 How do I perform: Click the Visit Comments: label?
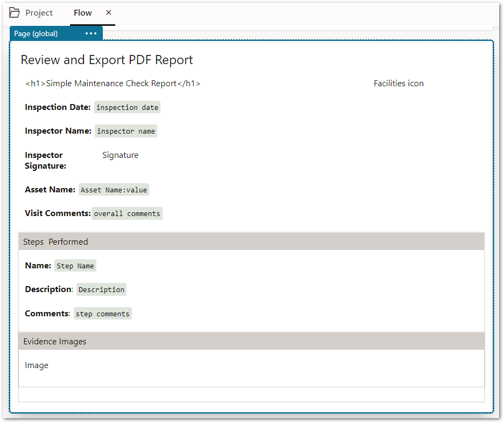pos(58,213)
